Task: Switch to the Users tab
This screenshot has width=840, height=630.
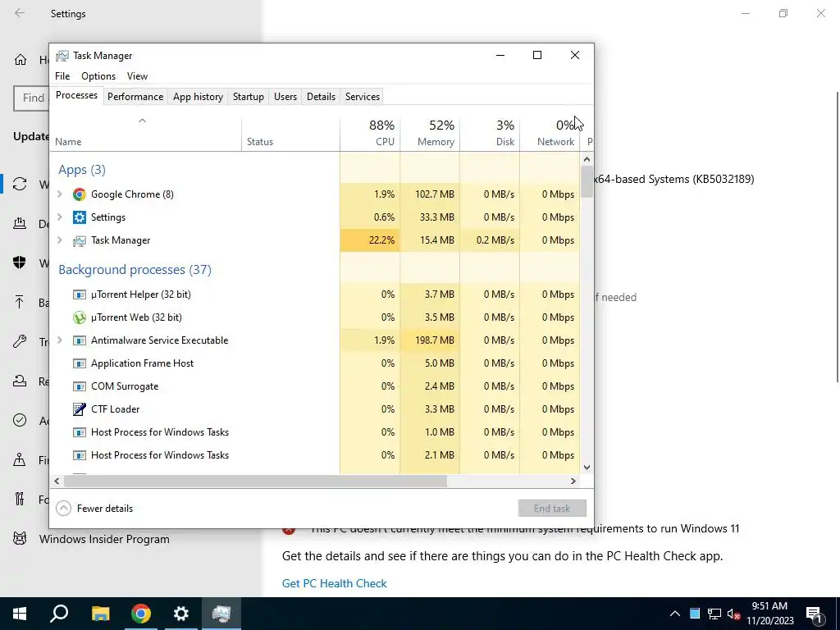Action: (x=285, y=97)
